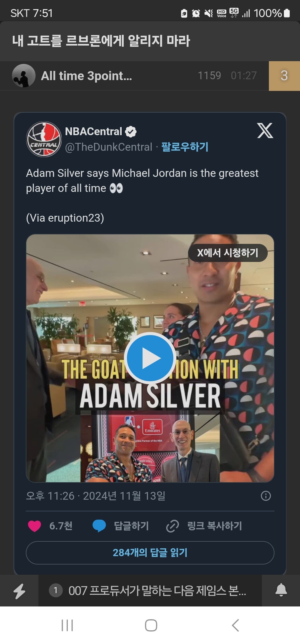Follow via '팔로우하기' link
This screenshot has height=644, width=300.
click(x=185, y=147)
